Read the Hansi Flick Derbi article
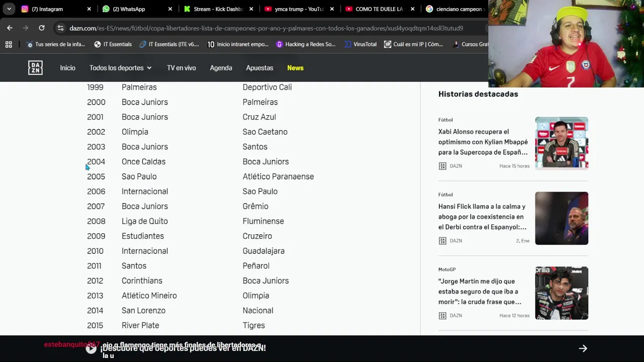 click(x=482, y=217)
